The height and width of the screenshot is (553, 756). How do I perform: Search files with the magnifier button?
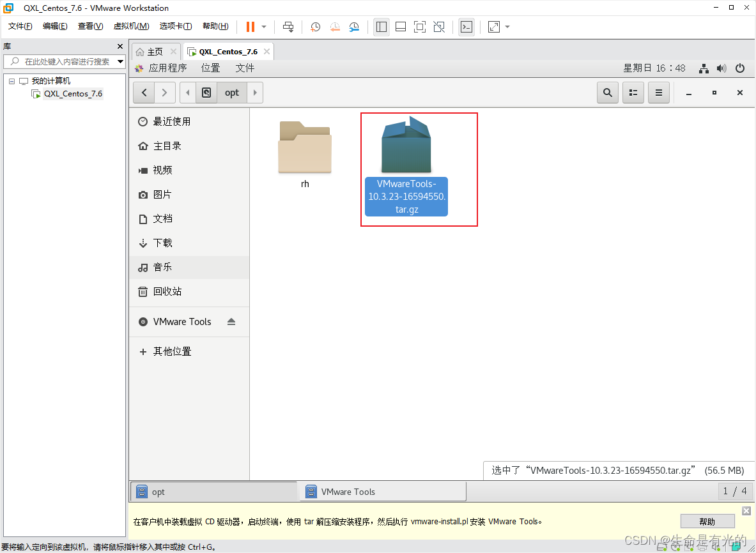pos(608,93)
